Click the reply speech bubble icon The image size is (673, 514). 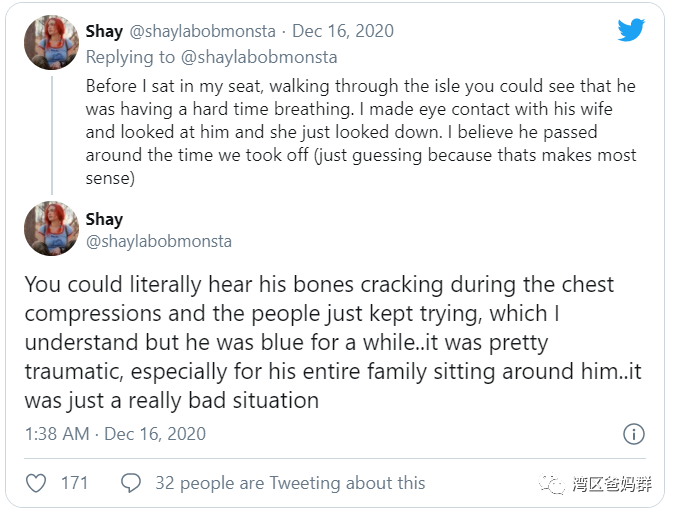131,483
